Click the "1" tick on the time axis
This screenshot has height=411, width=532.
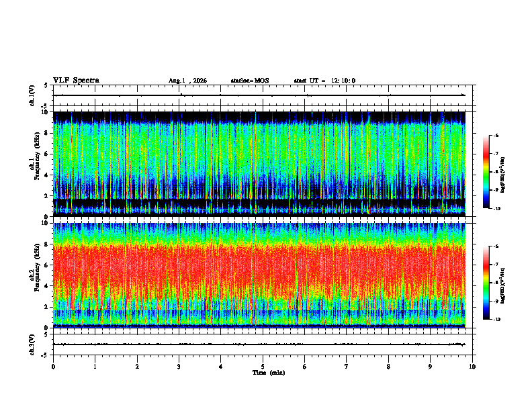coord(95,367)
